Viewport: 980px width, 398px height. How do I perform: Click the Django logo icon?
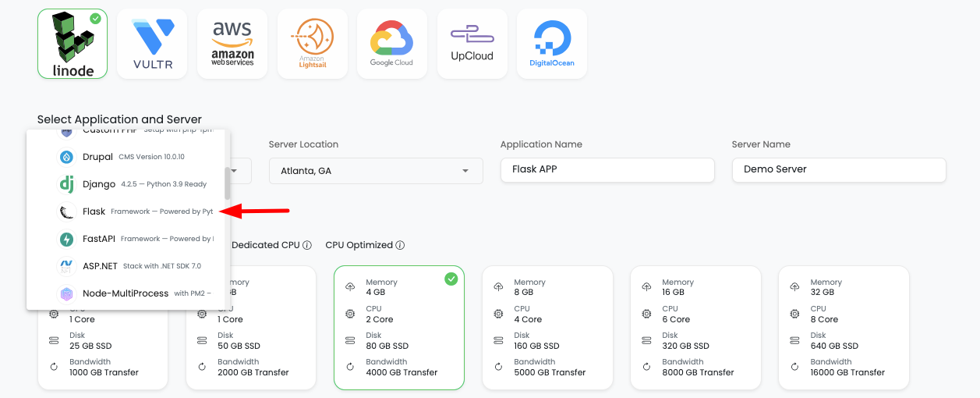click(67, 184)
